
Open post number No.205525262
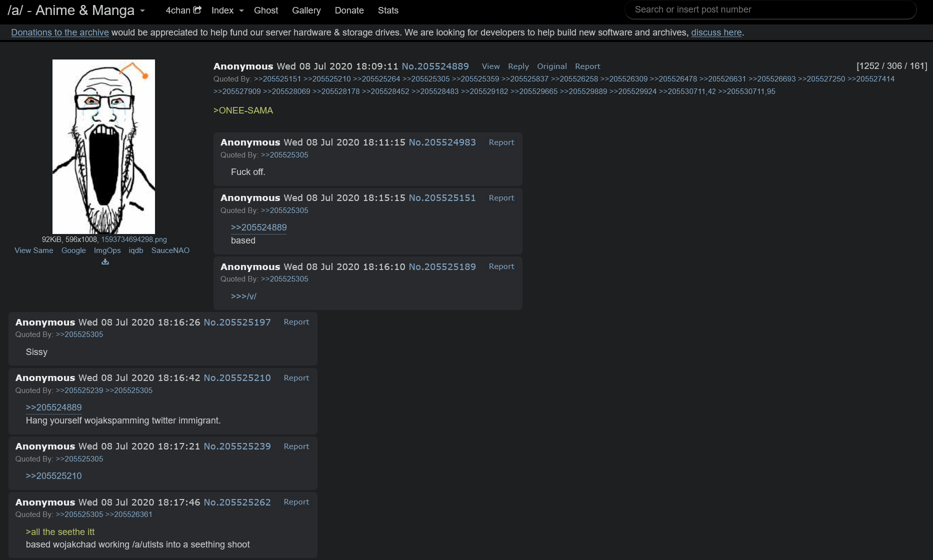tap(237, 502)
